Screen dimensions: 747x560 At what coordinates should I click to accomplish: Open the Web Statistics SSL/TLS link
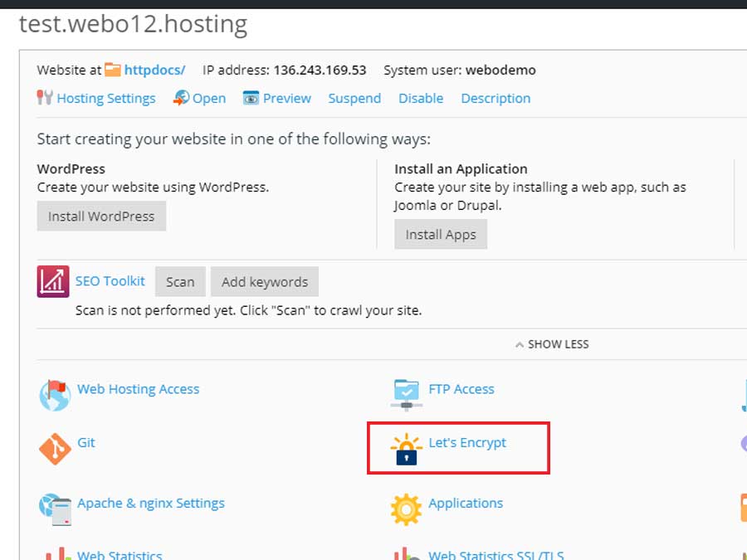(x=496, y=554)
